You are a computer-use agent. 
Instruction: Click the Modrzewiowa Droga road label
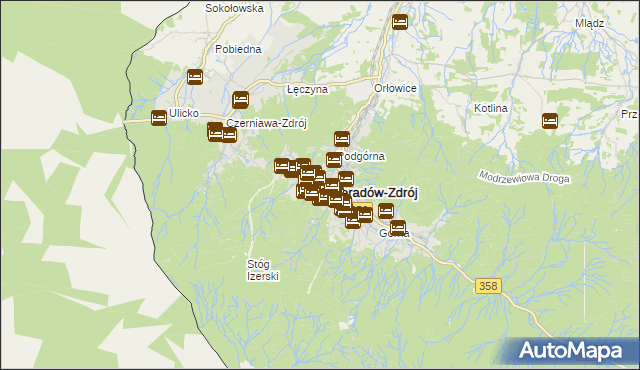tap(524, 178)
